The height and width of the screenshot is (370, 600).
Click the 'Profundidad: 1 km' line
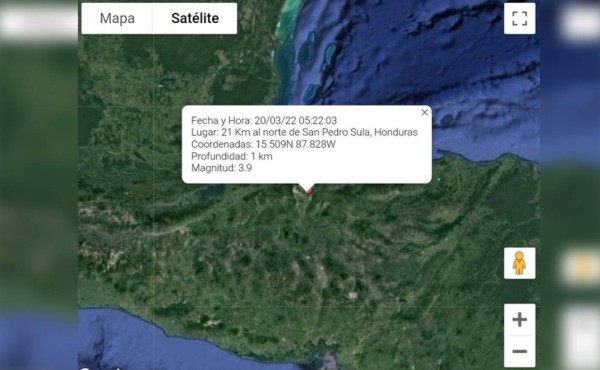click(232, 156)
